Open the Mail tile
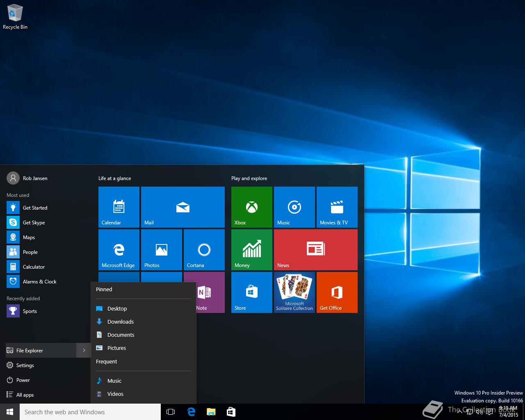This screenshot has width=525, height=420. coord(183,207)
